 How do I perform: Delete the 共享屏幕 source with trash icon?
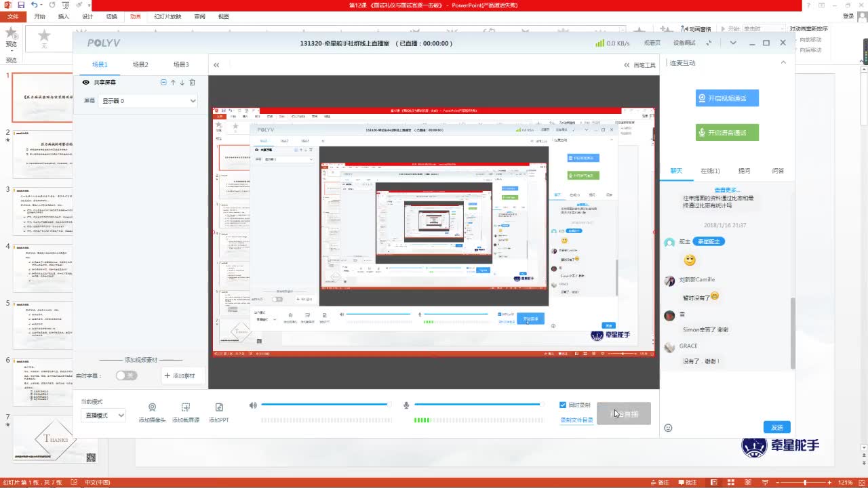(x=192, y=82)
